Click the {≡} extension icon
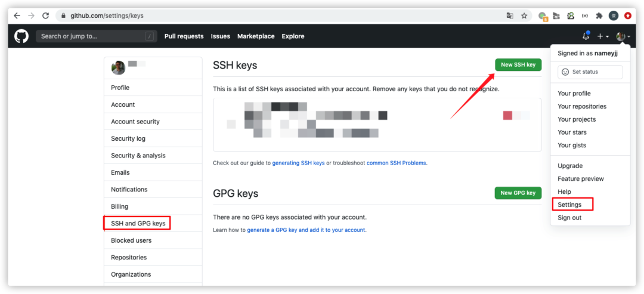 tap(585, 16)
